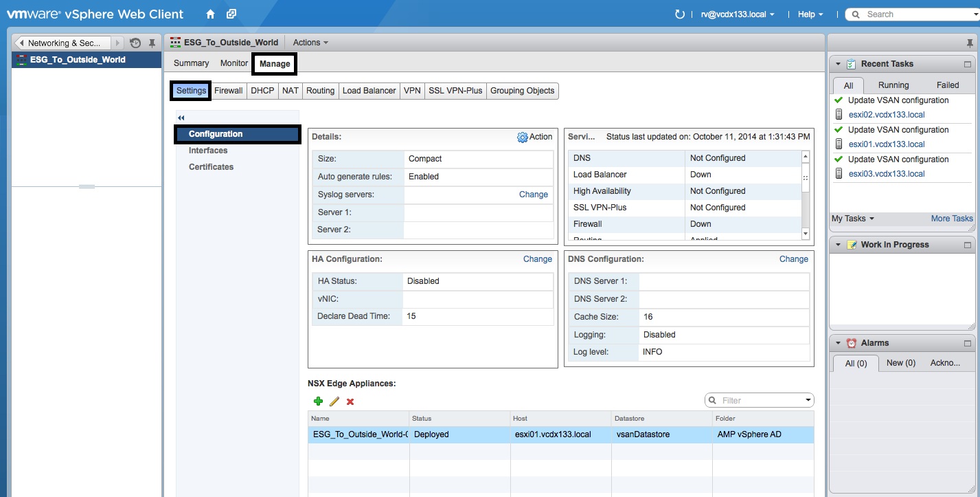Open the navigation history clock icon
The image size is (980, 497).
[x=135, y=43]
